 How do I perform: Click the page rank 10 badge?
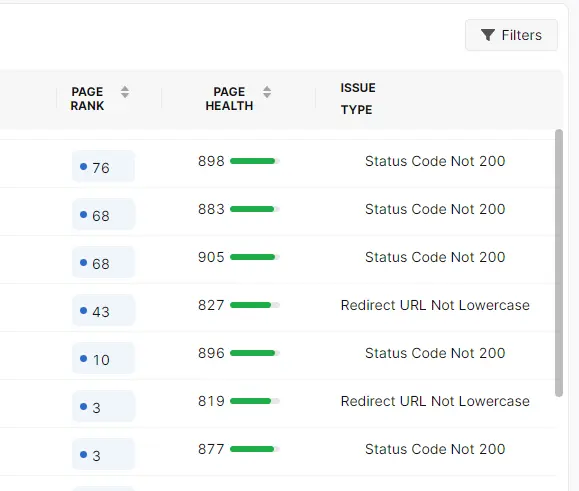coord(103,358)
